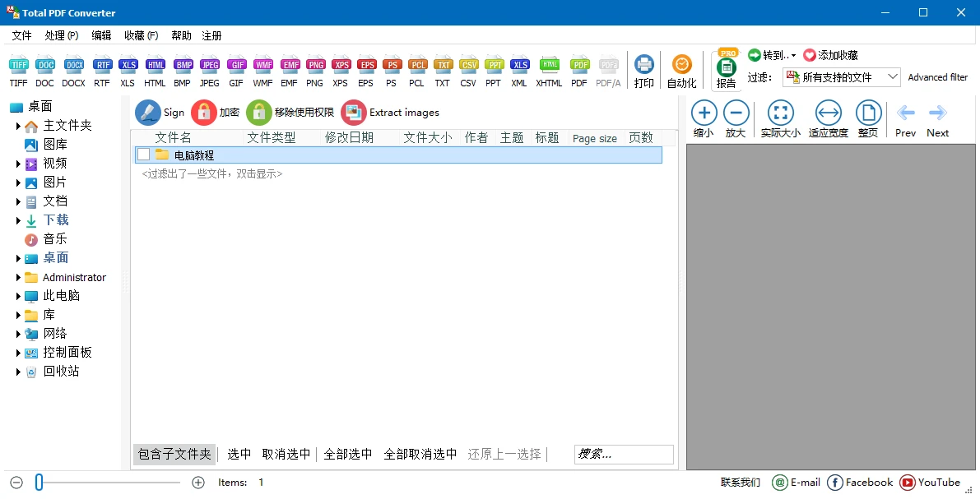Click the 打印 print icon

point(643,71)
